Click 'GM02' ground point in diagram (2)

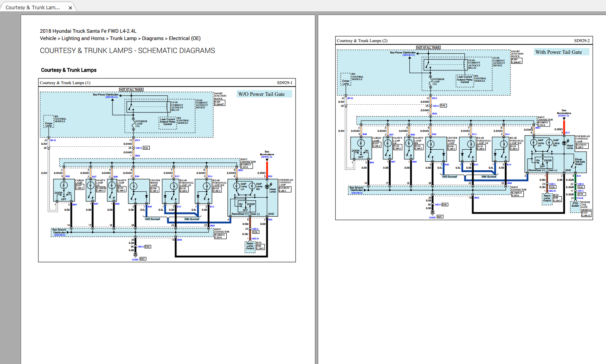432,217
